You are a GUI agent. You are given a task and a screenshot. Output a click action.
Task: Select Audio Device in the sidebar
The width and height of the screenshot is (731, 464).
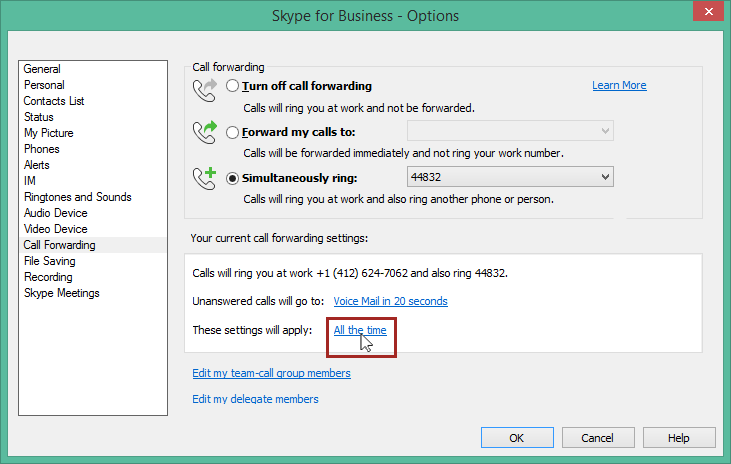[56, 213]
